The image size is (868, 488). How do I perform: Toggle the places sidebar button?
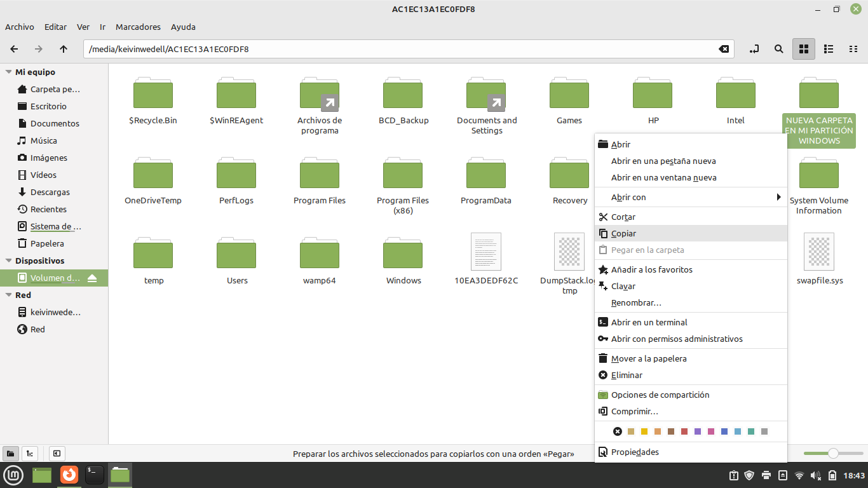(11, 454)
